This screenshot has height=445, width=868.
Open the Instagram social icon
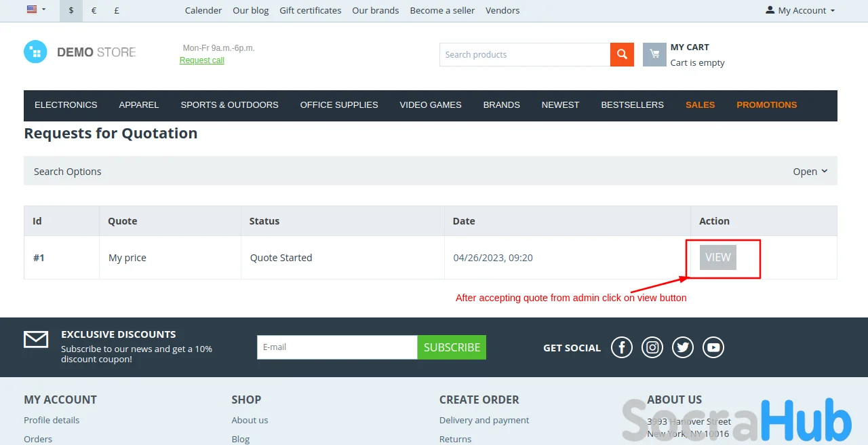[652, 347]
